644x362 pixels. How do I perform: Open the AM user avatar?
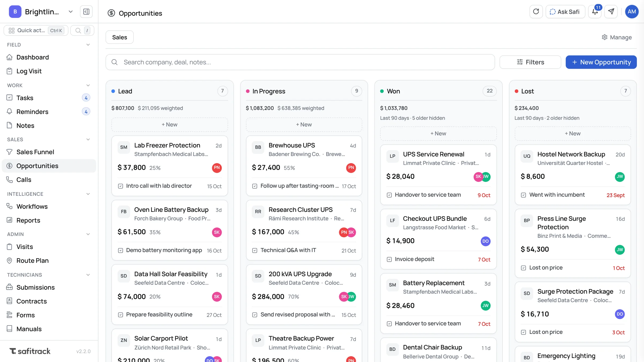(632, 12)
